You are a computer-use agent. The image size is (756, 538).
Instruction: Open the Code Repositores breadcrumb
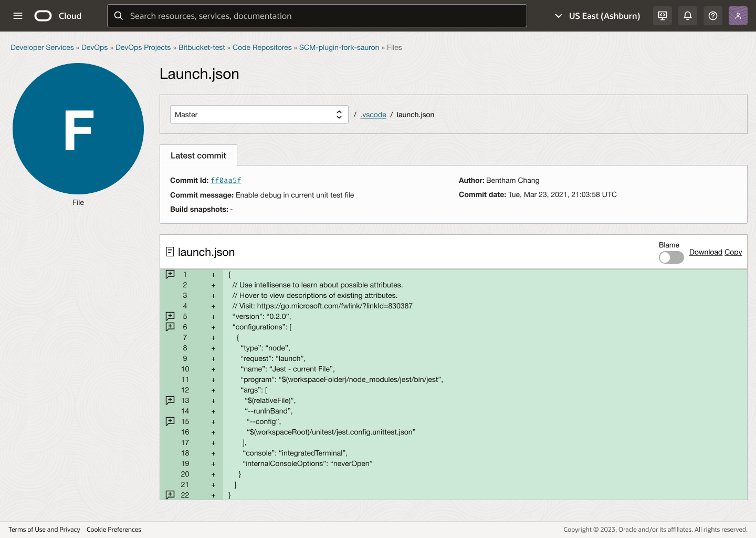262,47
